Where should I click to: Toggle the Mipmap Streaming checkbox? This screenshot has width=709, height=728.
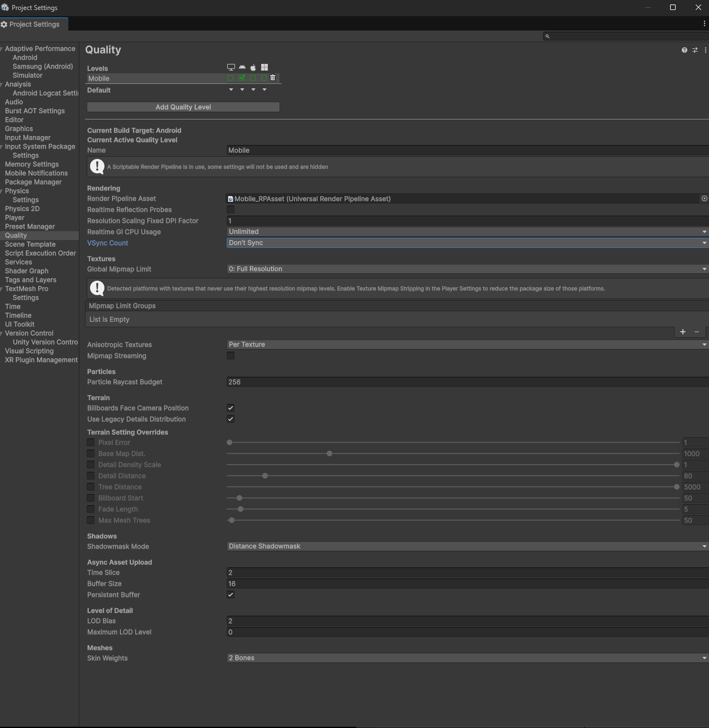click(231, 356)
